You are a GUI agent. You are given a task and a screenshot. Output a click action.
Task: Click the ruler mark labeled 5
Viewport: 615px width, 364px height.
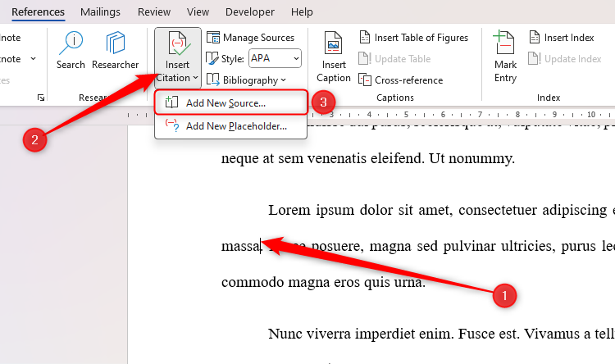tap(406, 115)
